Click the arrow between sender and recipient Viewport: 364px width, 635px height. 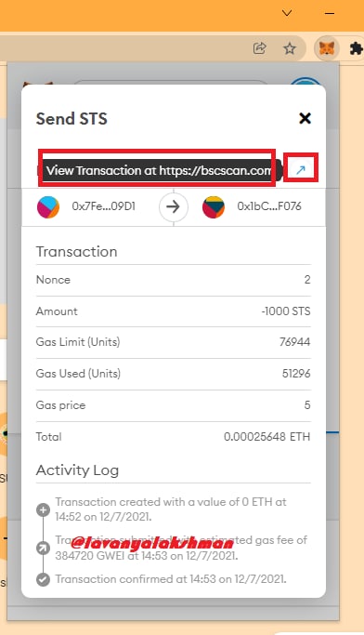(x=173, y=207)
